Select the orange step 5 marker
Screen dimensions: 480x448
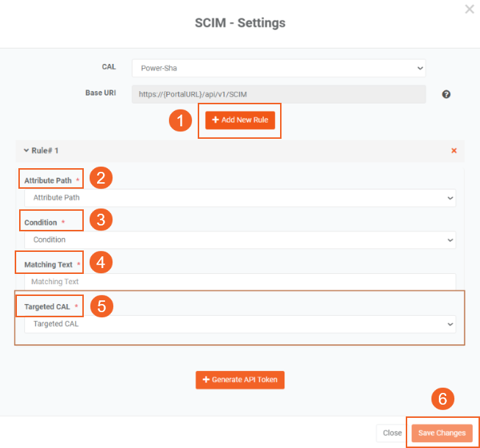[x=101, y=306]
